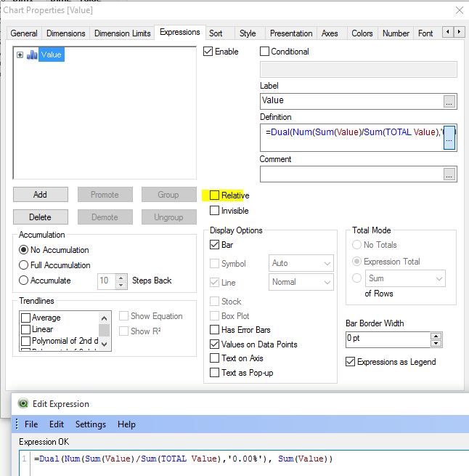The width and height of the screenshot is (469, 476).
Task: Open Help menu in Edit Expression
Action: [x=126, y=424]
